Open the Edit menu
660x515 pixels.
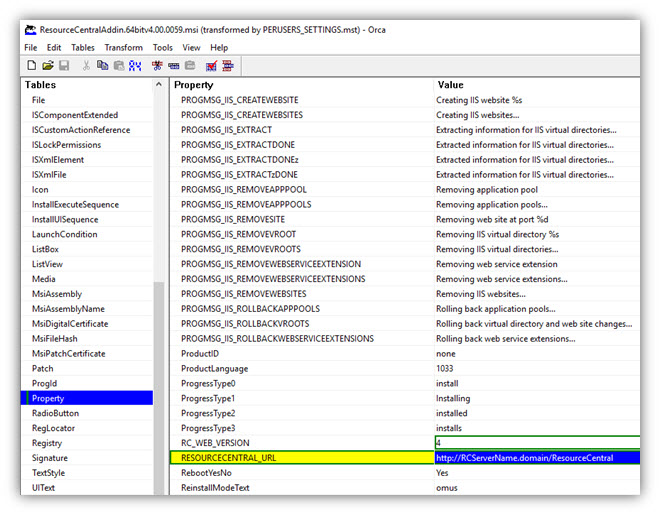point(54,48)
